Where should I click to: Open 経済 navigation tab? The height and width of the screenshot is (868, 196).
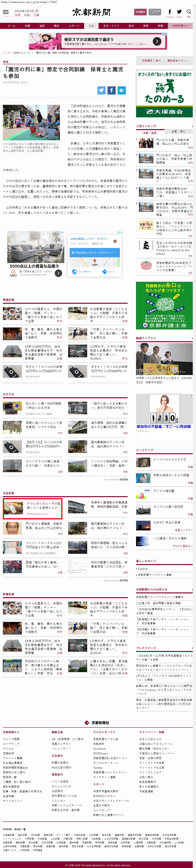pyautogui.click(x=146, y=26)
